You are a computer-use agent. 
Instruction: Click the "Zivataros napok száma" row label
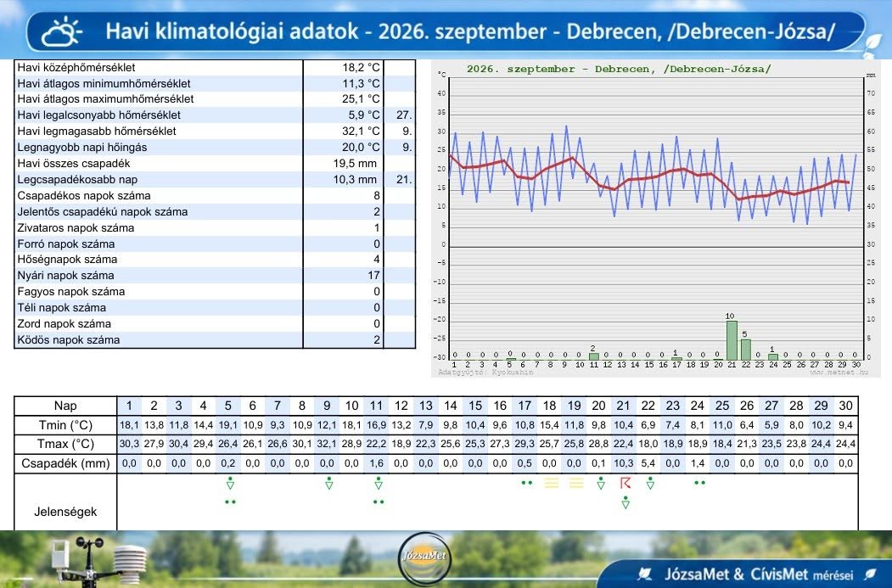click(76, 227)
